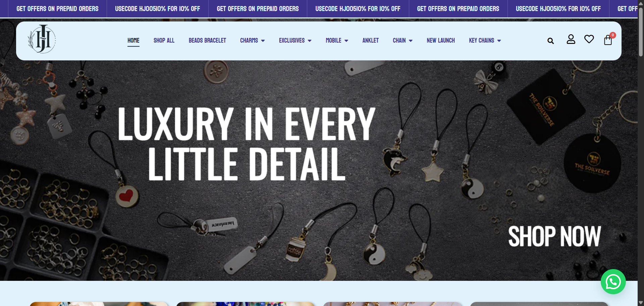
Task: Start chat with WhatsApp floating button
Action: tap(613, 282)
